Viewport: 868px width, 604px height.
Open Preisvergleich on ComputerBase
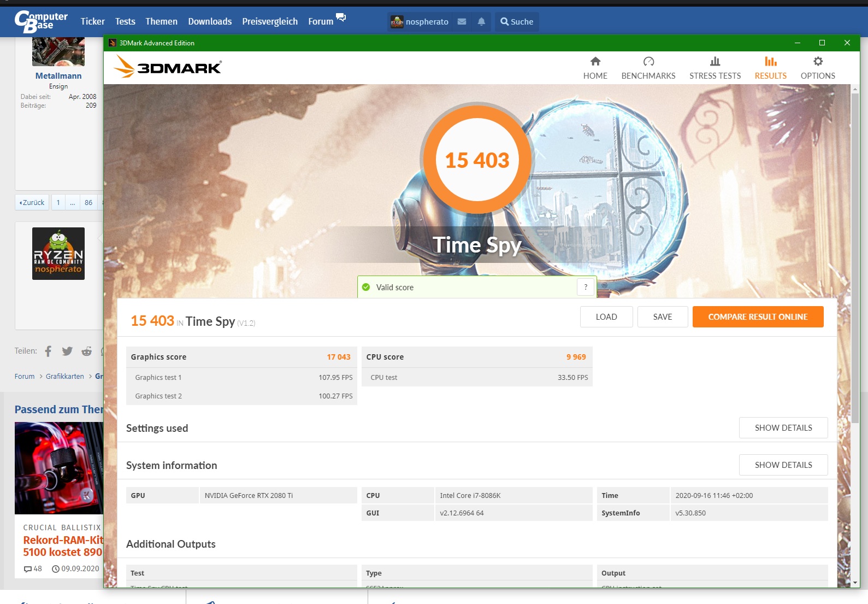click(270, 21)
